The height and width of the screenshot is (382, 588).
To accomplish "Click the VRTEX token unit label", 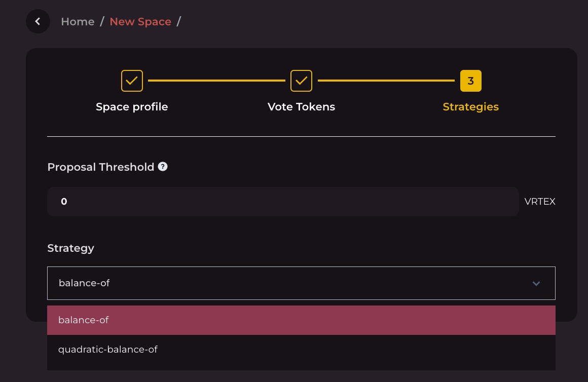I will click(540, 202).
